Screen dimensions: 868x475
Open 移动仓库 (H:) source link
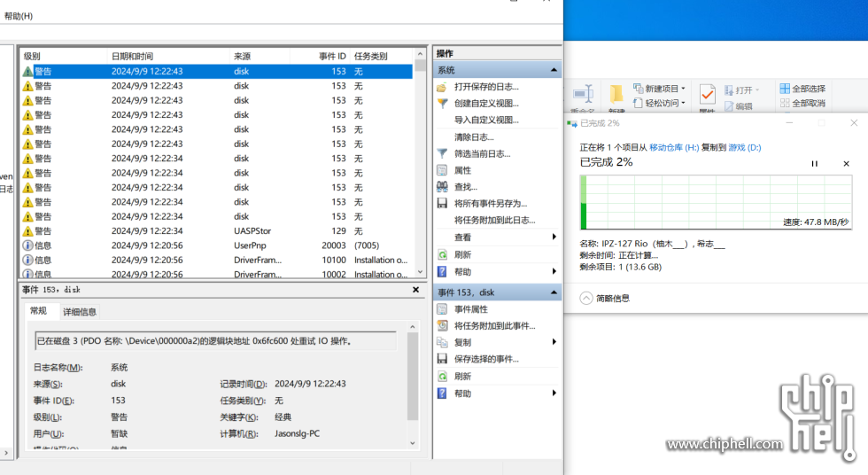[674, 148]
